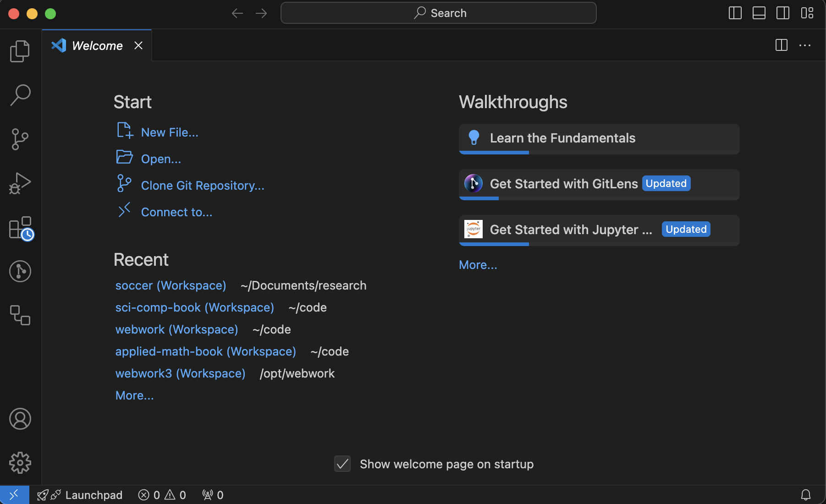Open the Search view icon in sidebar
Image resolution: width=826 pixels, height=504 pixels.
pos(20,95)
